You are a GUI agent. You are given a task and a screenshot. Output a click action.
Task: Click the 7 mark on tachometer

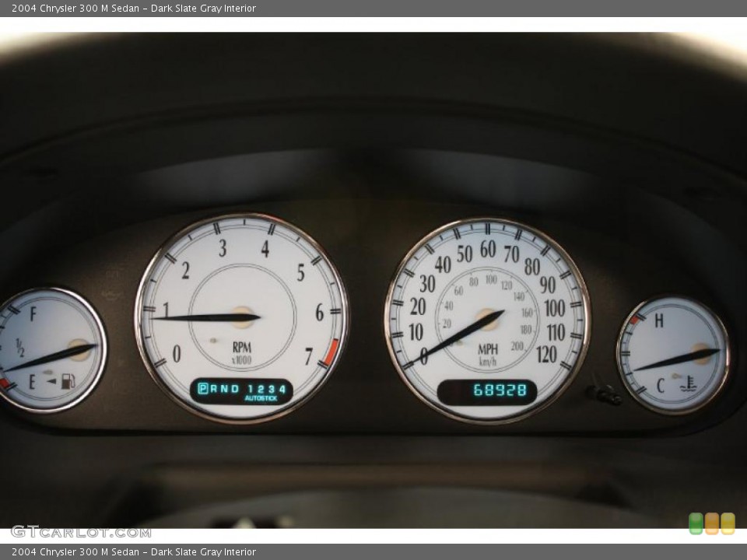309,355
